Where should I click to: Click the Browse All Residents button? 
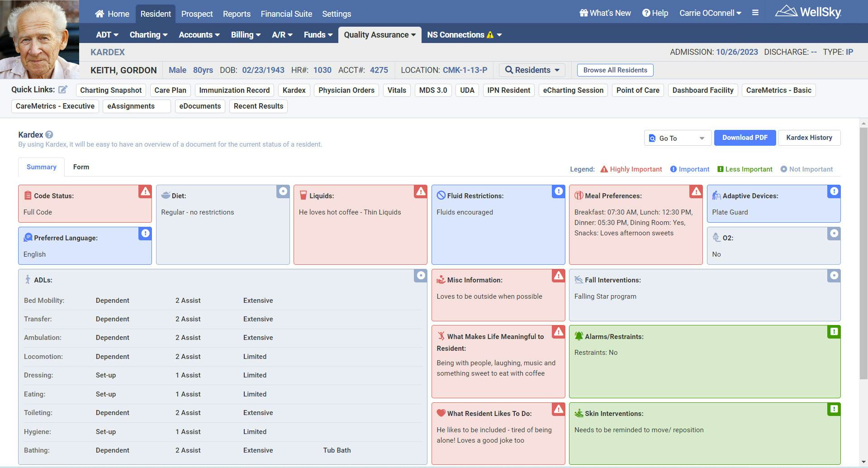click(x=615, y=70)
